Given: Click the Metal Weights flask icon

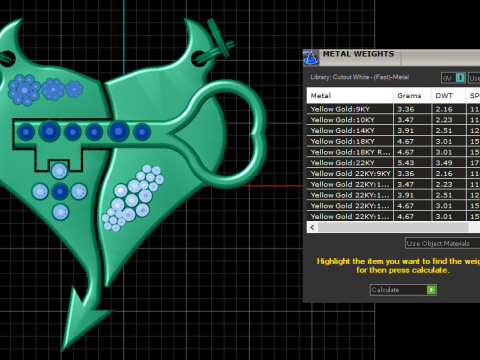Looking at the screenshot, I should [x=311, y=57].
